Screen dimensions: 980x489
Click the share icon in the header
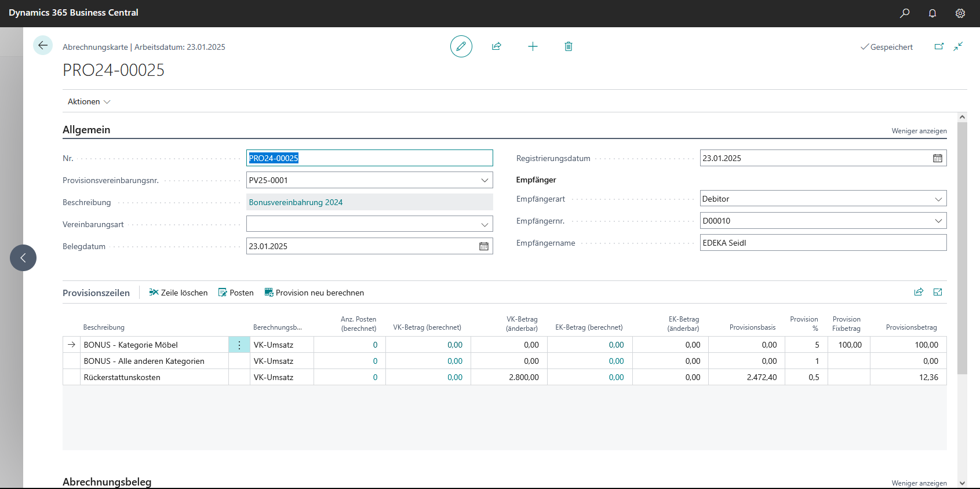click(x=497, y=46)
